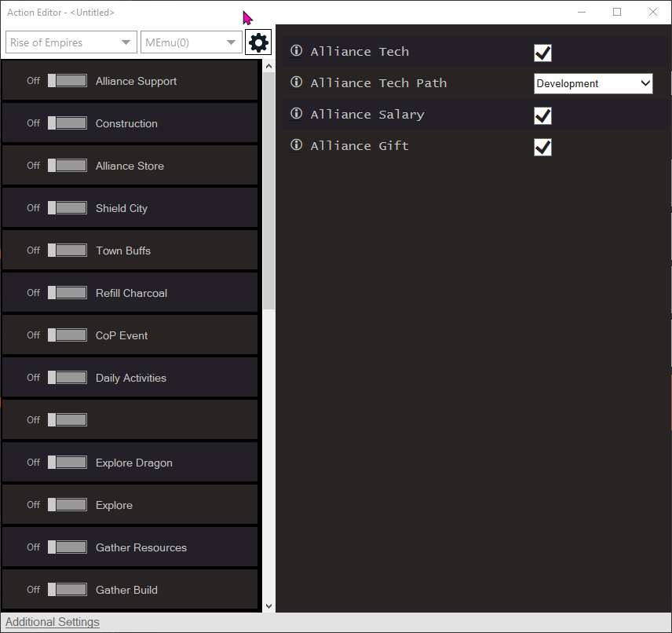This screenshot has width=672, height=633.
Task: Close the Action Editor window
Action: pyautogui.click(x=652, y=12)
